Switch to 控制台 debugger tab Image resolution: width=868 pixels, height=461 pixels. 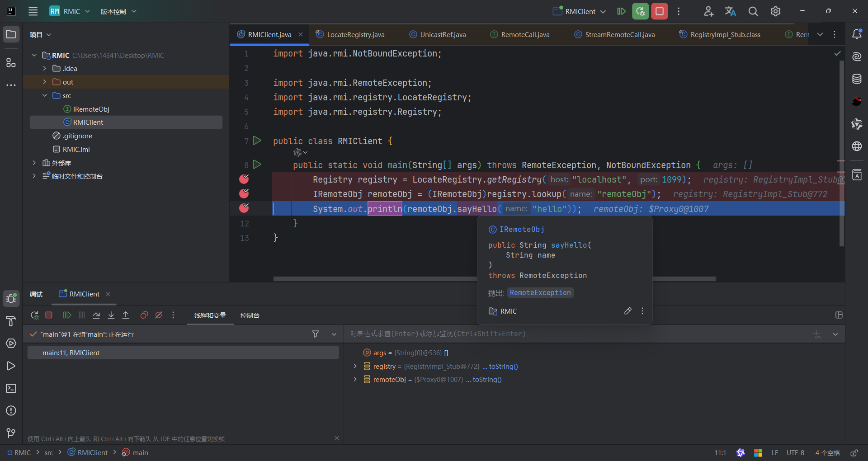pos(250,315)
